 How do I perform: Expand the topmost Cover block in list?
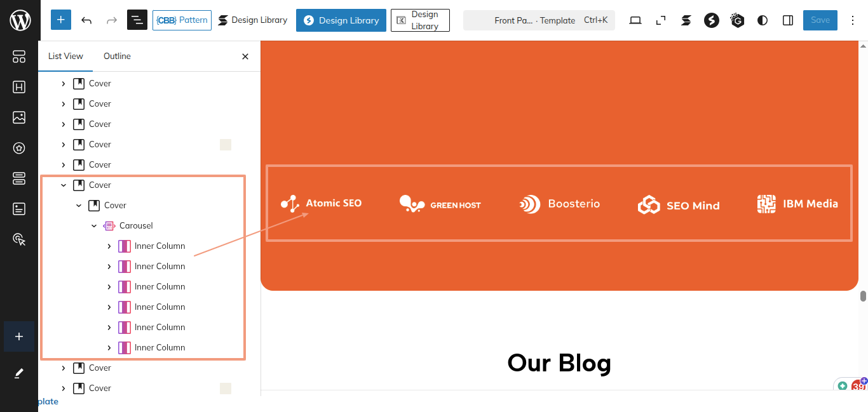(x=63, y=83)
